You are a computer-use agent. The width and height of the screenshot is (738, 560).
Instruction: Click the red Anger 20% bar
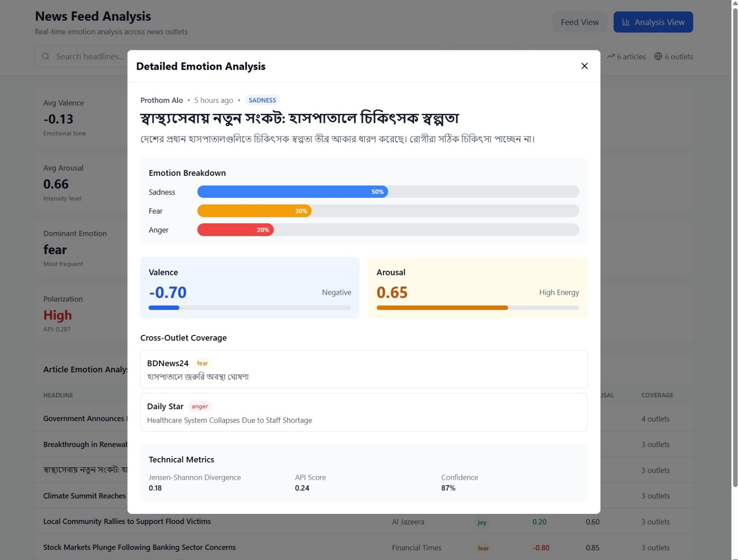(235, 230)
